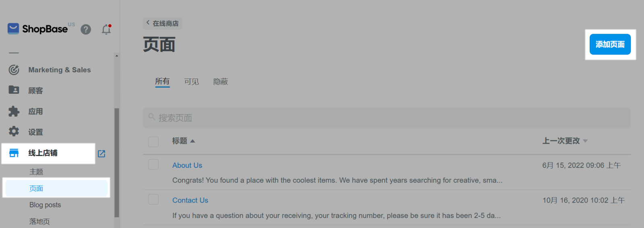This screenshot has height=228, width=644.
Task: Switch to the 可见 tab
Action: click(x=192, y=82)
